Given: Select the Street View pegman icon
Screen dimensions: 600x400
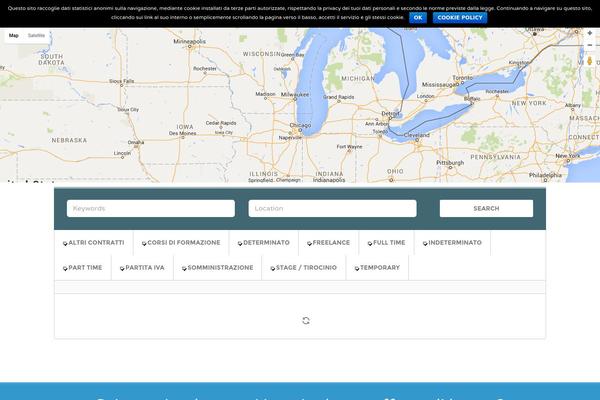Looking at the screenshot, I should click(590, 61).
